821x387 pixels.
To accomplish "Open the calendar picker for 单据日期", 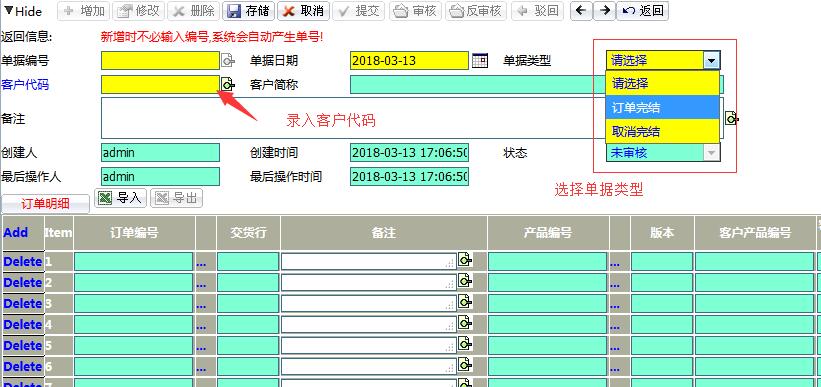I will point(480,60).
